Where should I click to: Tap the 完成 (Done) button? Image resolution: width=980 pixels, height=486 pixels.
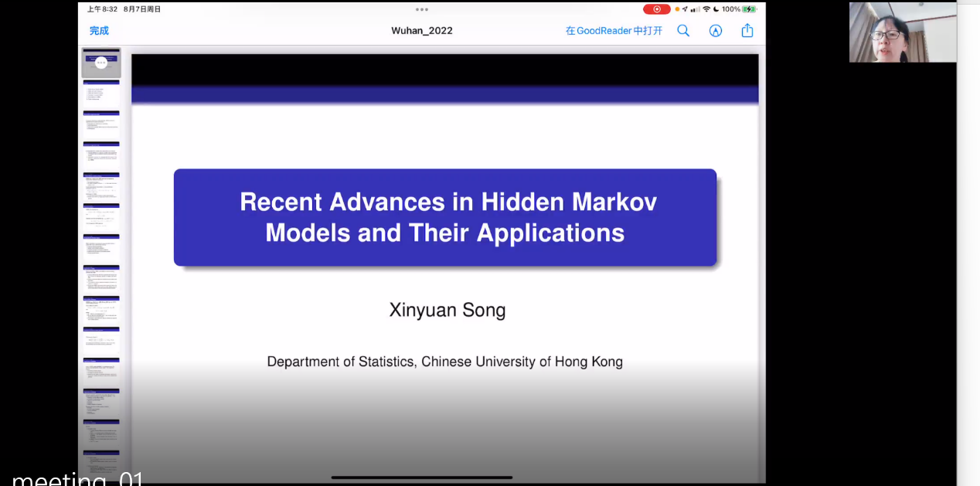[x=99, y=31]
